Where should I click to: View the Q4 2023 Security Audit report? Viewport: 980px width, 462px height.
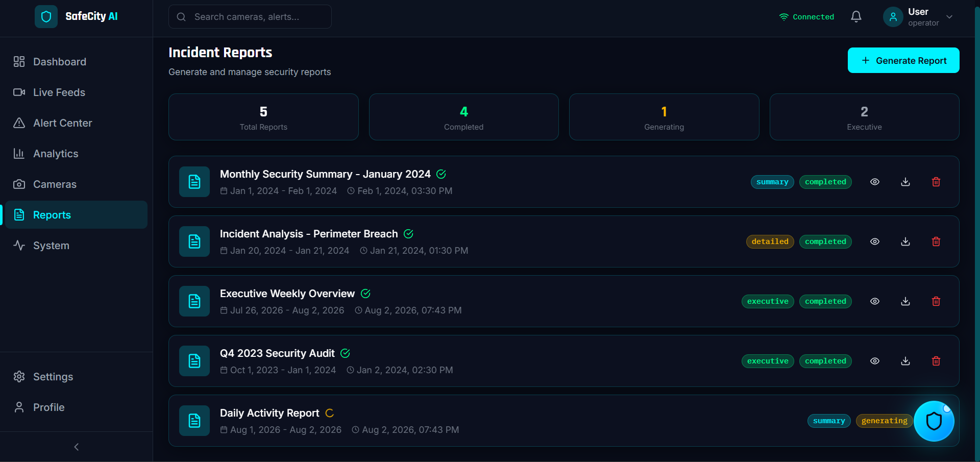coord(875,361)
